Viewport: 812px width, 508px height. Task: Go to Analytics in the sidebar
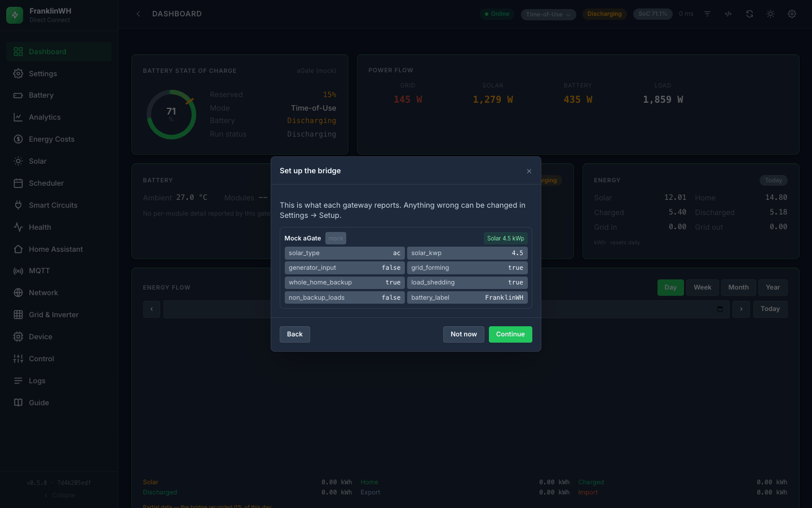point(59,117)
